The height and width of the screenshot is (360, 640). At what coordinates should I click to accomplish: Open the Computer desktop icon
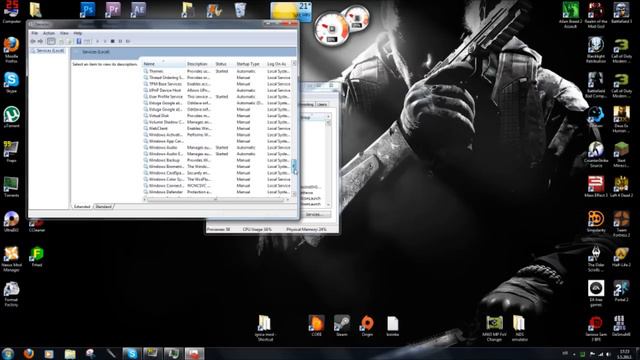(x=11, y=12)
